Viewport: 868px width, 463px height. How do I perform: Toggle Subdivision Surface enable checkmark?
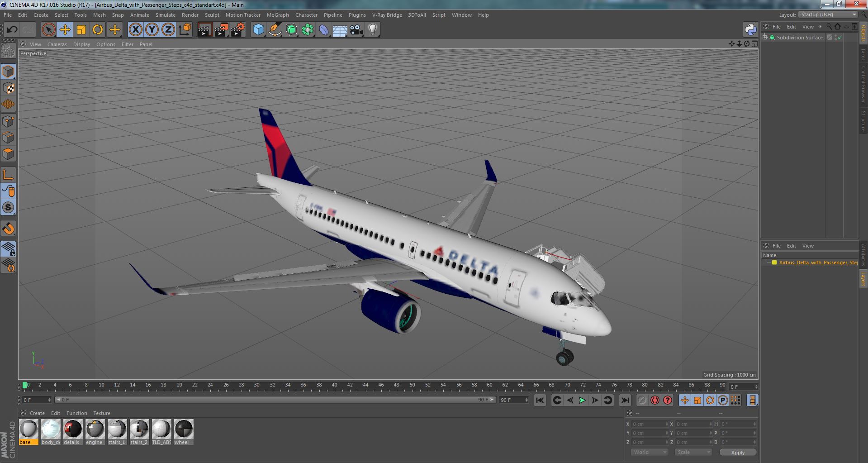(840, 38)
